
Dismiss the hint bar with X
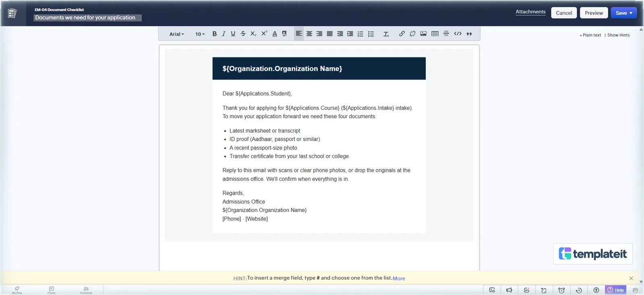(x=631, y=278)
